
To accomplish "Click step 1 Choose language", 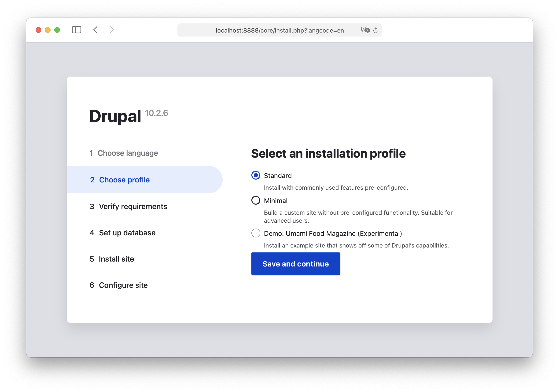I will click(124, 153).
